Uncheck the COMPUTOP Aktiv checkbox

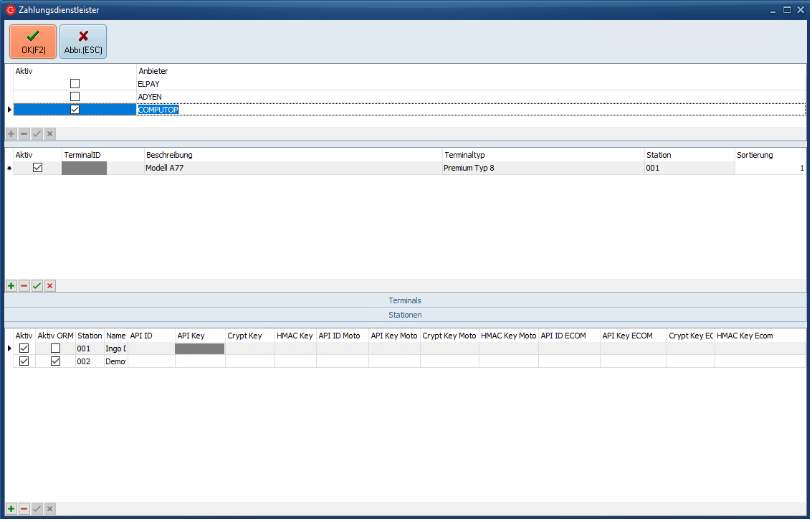tap(75, 110)
